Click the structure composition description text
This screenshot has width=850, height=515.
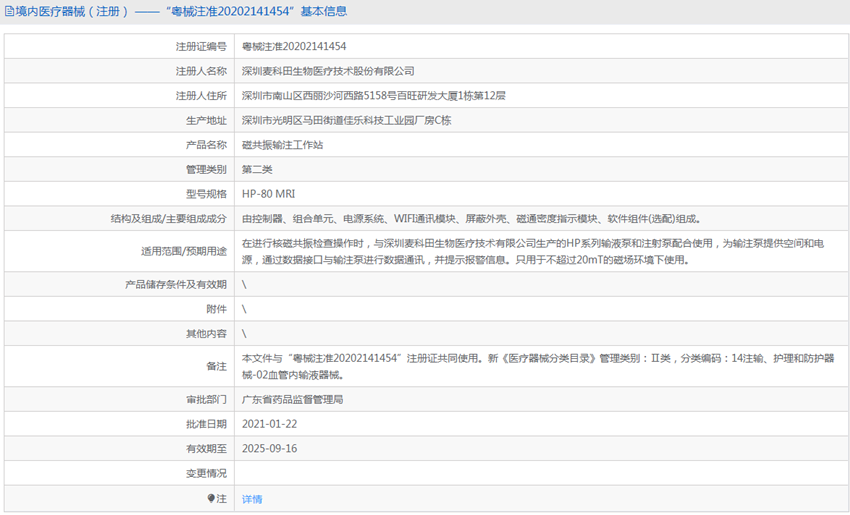(x=470, y=219)
